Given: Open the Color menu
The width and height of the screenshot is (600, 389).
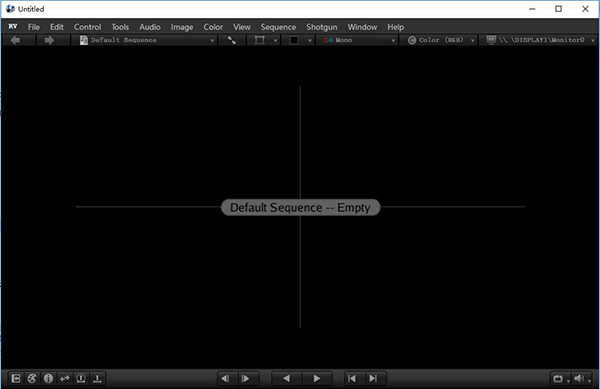Looking at the screenshot, I should pos(213,27).
